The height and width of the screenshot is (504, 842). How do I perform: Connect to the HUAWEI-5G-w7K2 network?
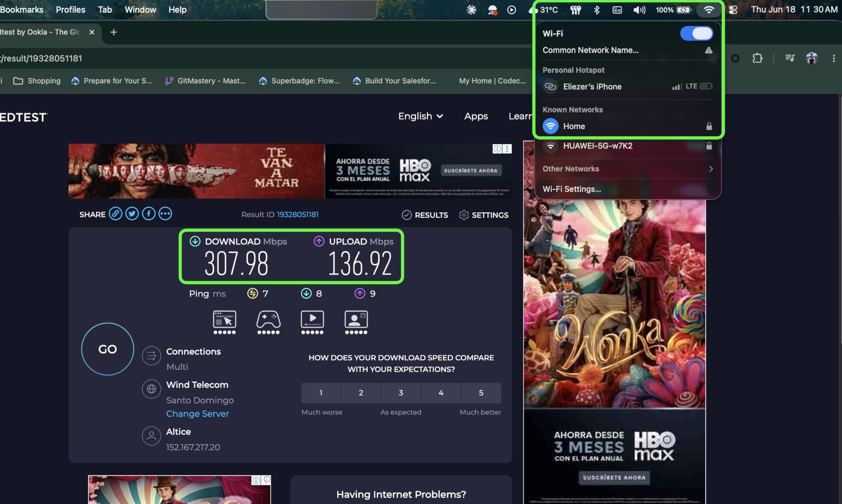627,146
